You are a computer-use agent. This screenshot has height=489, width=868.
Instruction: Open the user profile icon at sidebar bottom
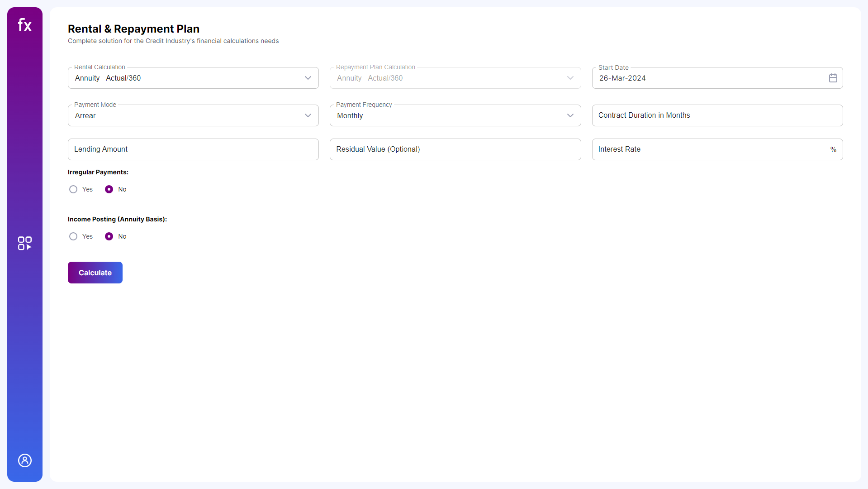click(24, 460)
